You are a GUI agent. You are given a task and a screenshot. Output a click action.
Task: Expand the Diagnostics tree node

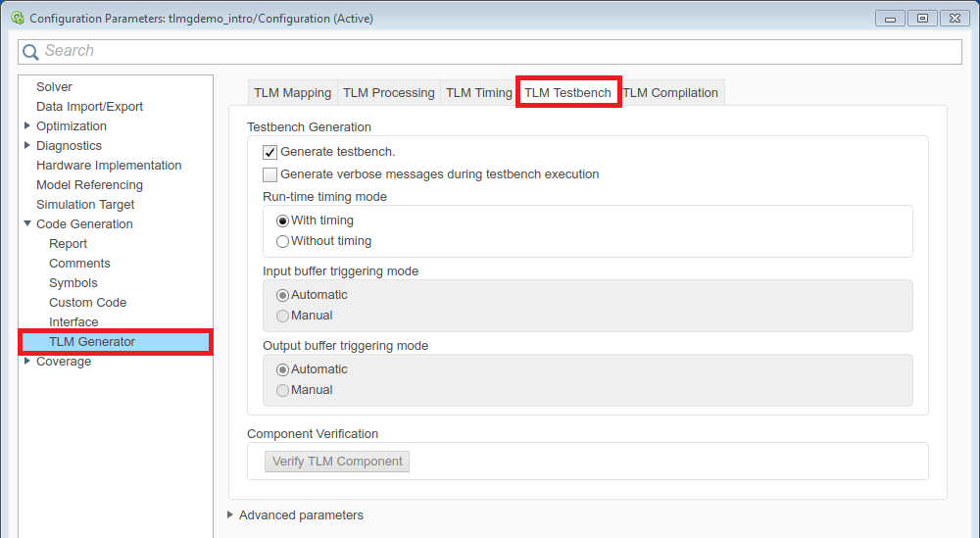point(27,145)
